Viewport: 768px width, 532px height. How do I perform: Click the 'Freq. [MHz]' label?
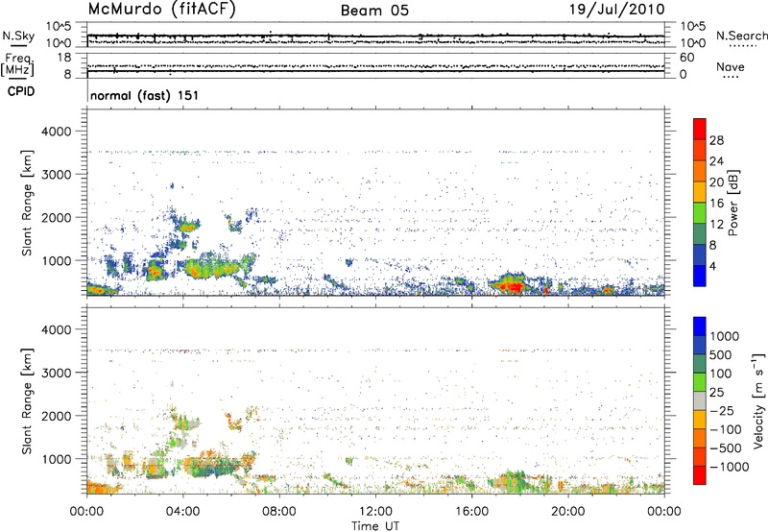(x=18, y=65)
